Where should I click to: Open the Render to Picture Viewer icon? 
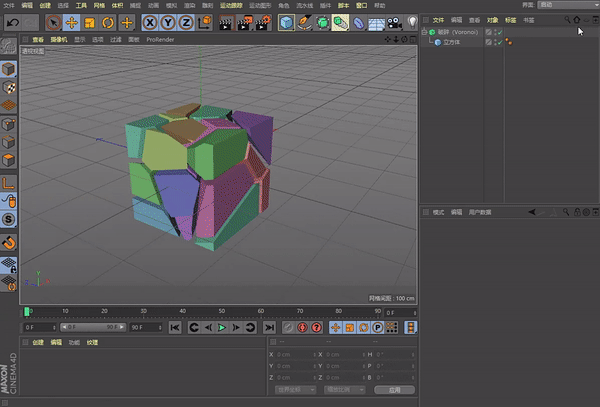[245, 23]
